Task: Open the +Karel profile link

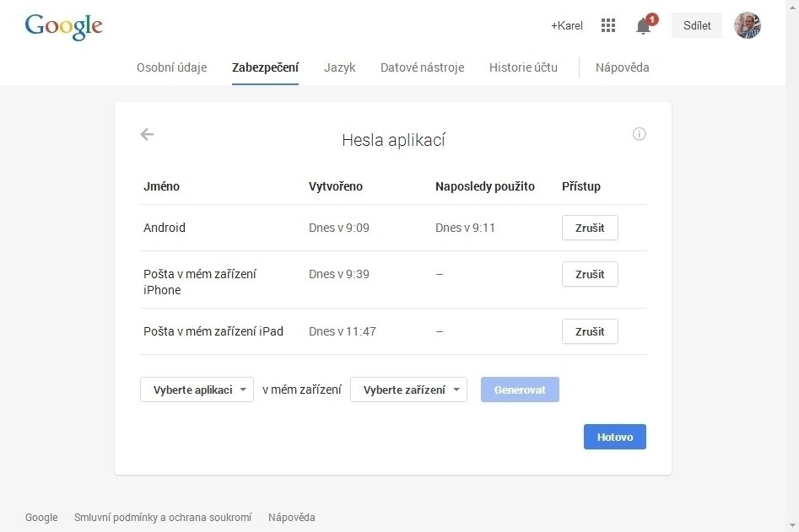Action: click(567, 25)
